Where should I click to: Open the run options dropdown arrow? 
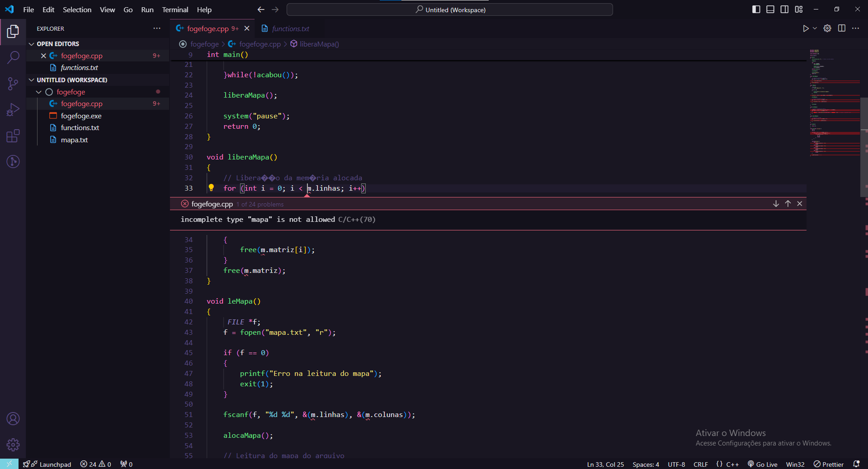tap(815, 28)
